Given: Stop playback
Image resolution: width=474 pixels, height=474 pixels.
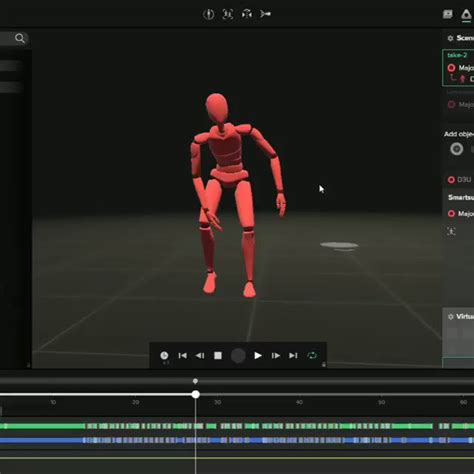Looking at the screenshot, I should point(218,356).
